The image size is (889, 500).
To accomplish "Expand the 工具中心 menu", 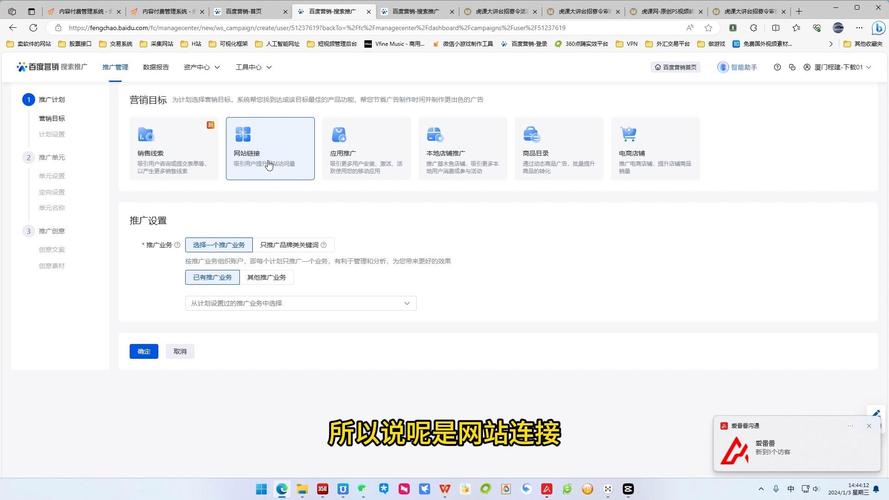I will 253,67.
